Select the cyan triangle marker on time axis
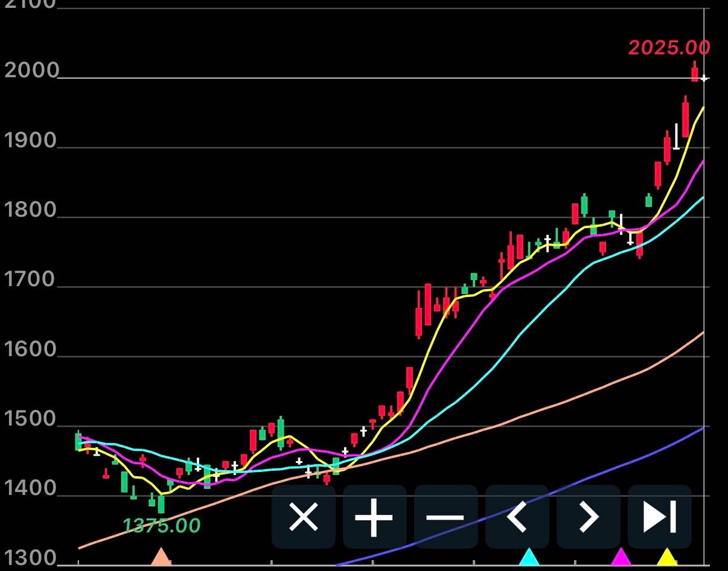Image resolution: width=728 pixels, height=571 pixels. click(529, 557)
